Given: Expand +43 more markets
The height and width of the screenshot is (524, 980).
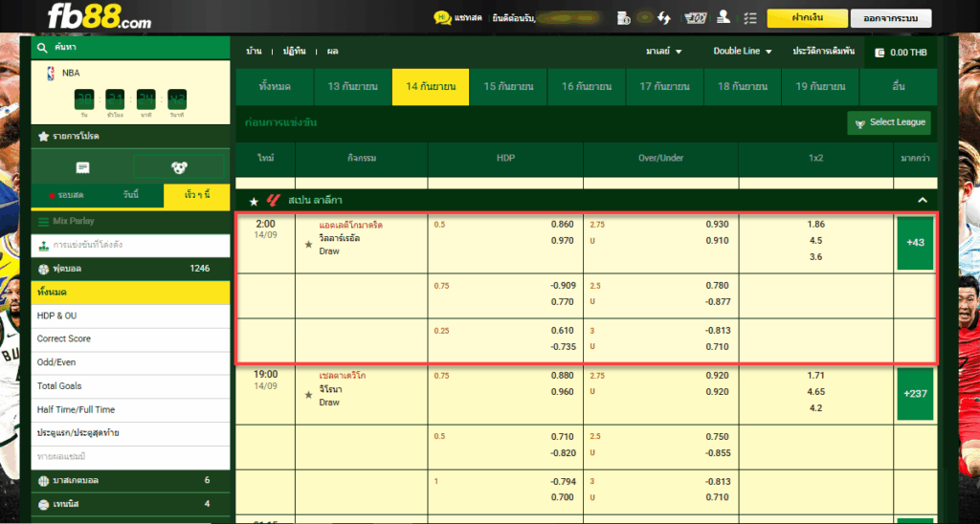Looking at the screenshot, I should pyautogui.click(x=915, y=243).
